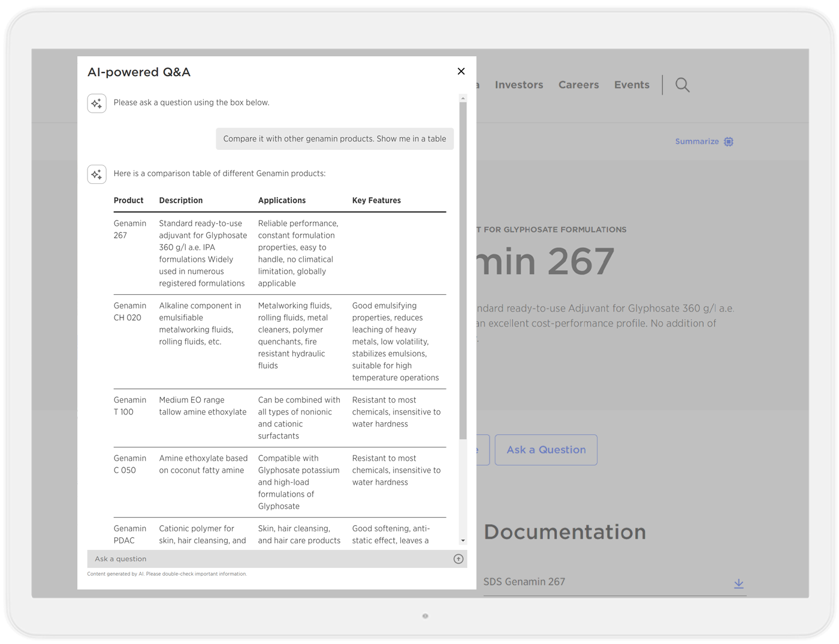Click the scrollbar down arrow in the Q&A dialog
Screen dimensions: 839x644
(x=463, y=540)
